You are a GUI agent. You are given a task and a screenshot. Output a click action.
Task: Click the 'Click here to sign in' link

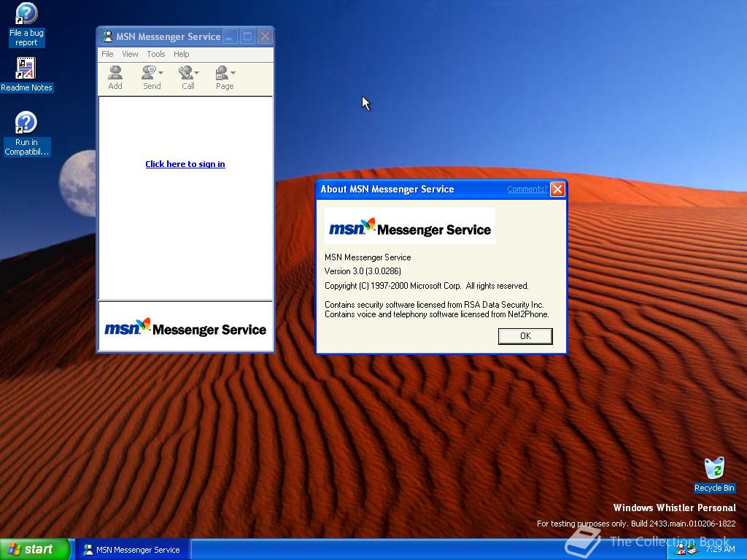[185, 164]
